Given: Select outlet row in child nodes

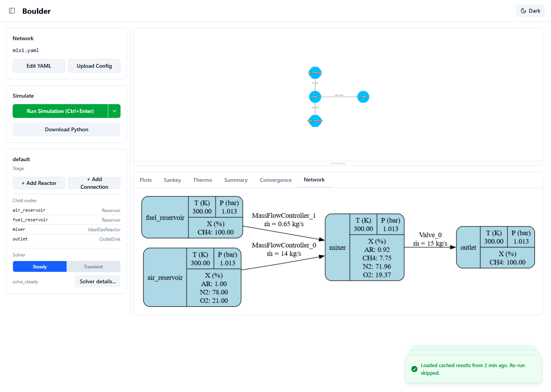Looking at the screenshot, I should point(67,239).
